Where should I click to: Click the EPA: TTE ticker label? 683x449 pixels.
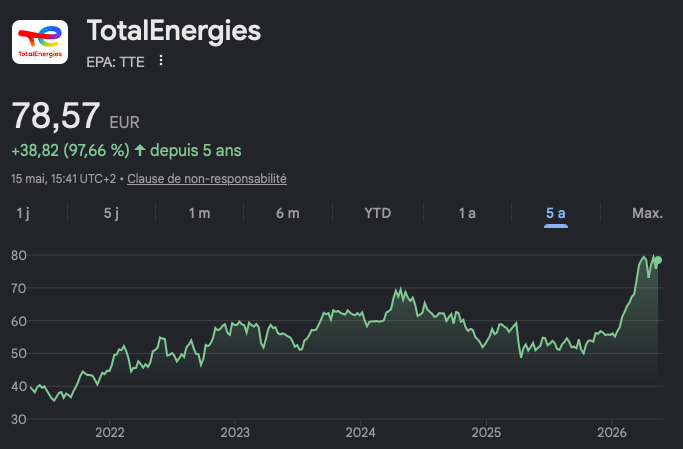click(x=115, y=62)
